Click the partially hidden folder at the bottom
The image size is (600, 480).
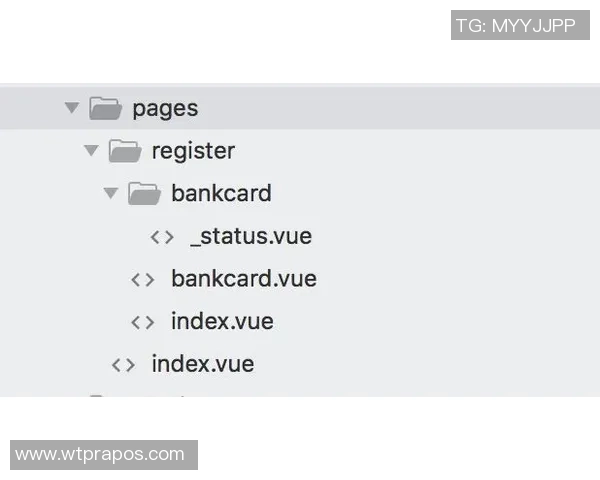pos(97,395)
